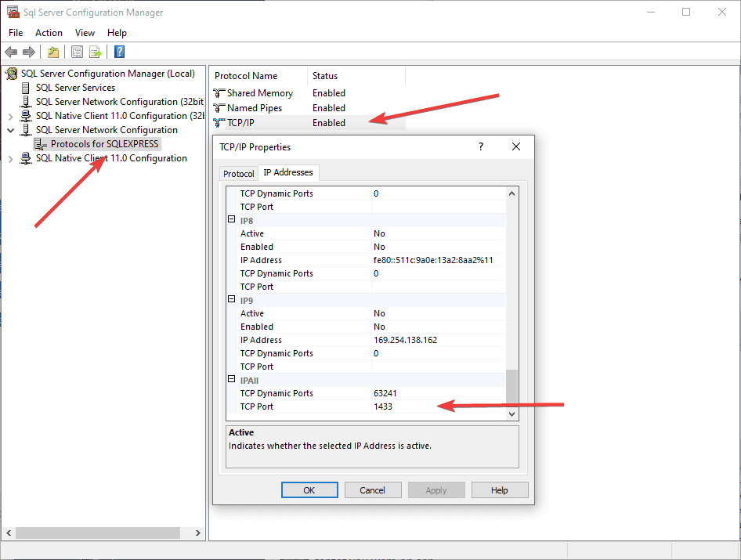Open the View menu
This screenshot has height=560, width=741.
(x=85, y=33)
